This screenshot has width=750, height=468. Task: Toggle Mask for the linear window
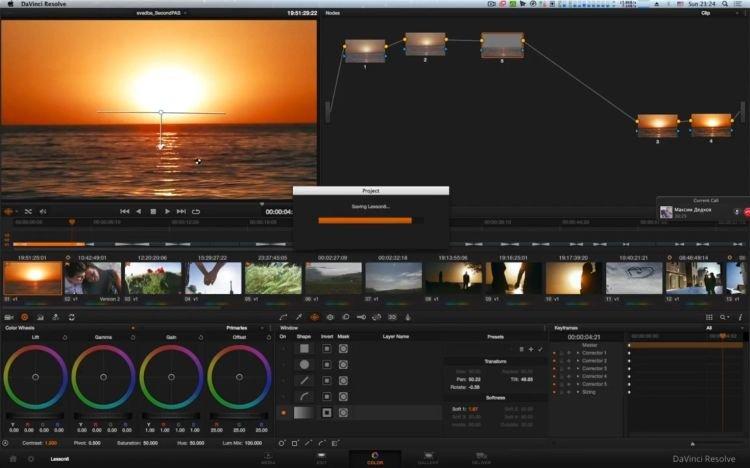click(343, 349)
